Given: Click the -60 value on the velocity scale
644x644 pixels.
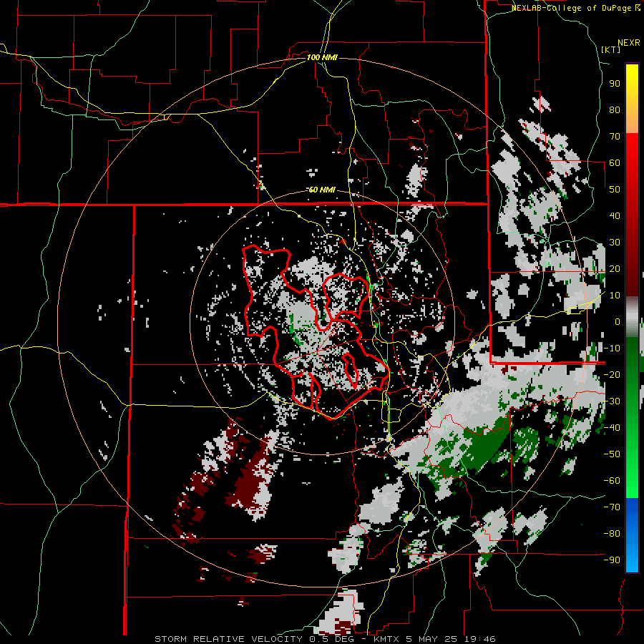Looking at the screenshot, I should (x=612, y=481).
